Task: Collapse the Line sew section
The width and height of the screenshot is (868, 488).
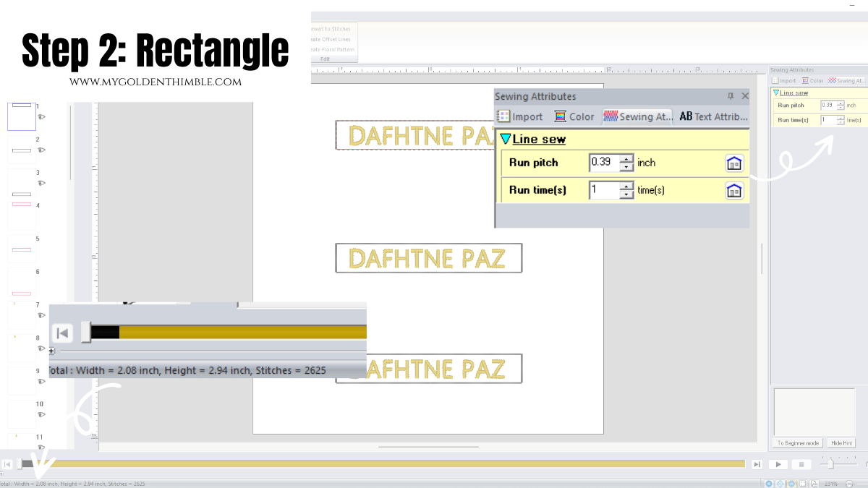Action: [x=506, y=138]
